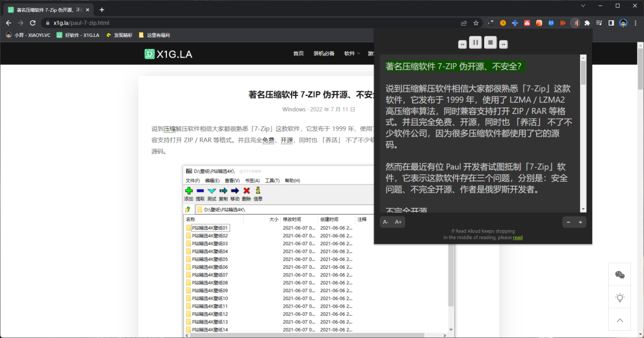Image resolution: width=644 pixels, height=338 pixels.
Task: Click the Read Aloud scrollbar up arrow
Action: coord(583,58)
